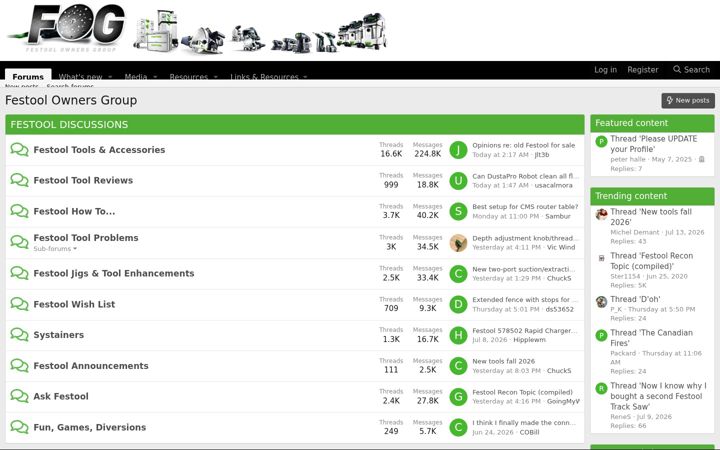This screenshot has width=720, height=450.
Task: Open Michel Demant's avatar in Trending content
Action: pyautogui.click(x=601, y=214)
